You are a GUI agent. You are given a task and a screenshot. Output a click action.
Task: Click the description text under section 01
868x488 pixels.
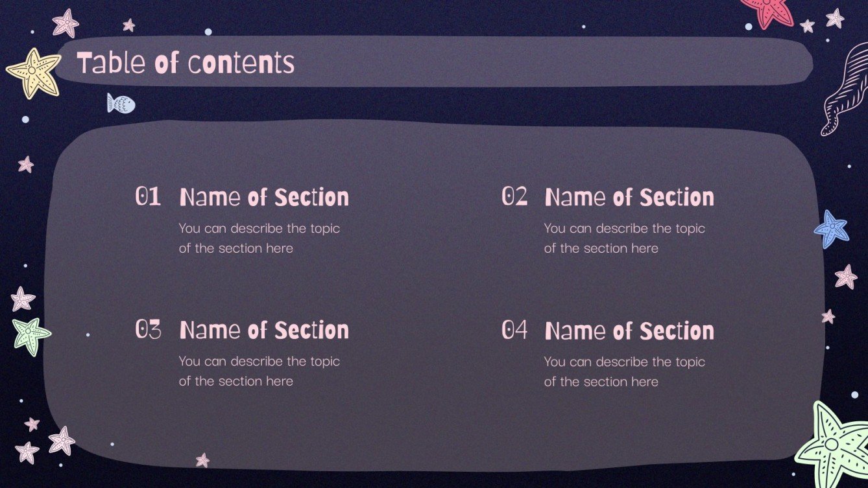coord(259,238)
